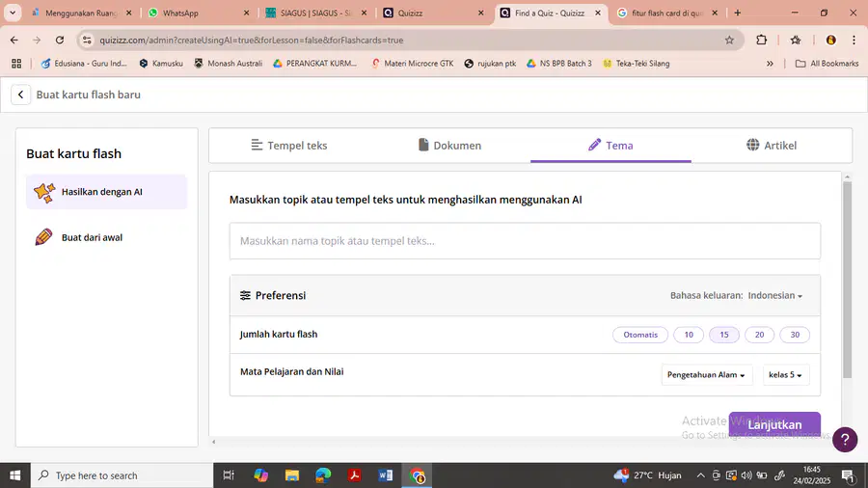Open the All Bookmarks folder

(827, 63)
